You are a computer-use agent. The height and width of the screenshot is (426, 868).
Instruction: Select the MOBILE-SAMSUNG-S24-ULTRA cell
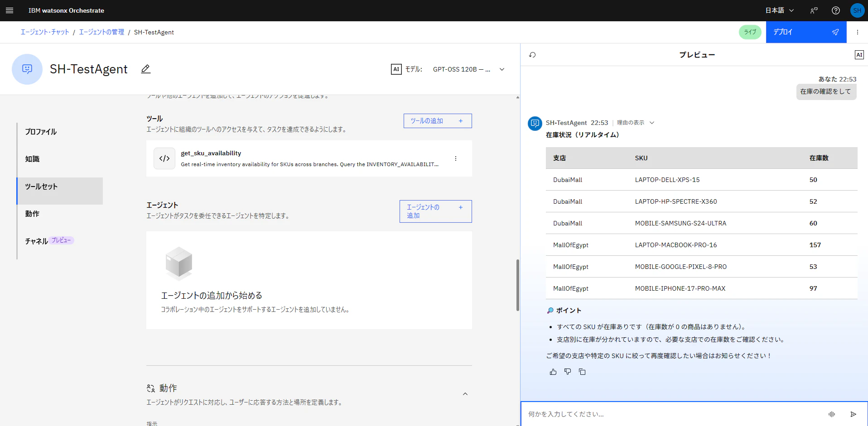(x=680, y=223)
